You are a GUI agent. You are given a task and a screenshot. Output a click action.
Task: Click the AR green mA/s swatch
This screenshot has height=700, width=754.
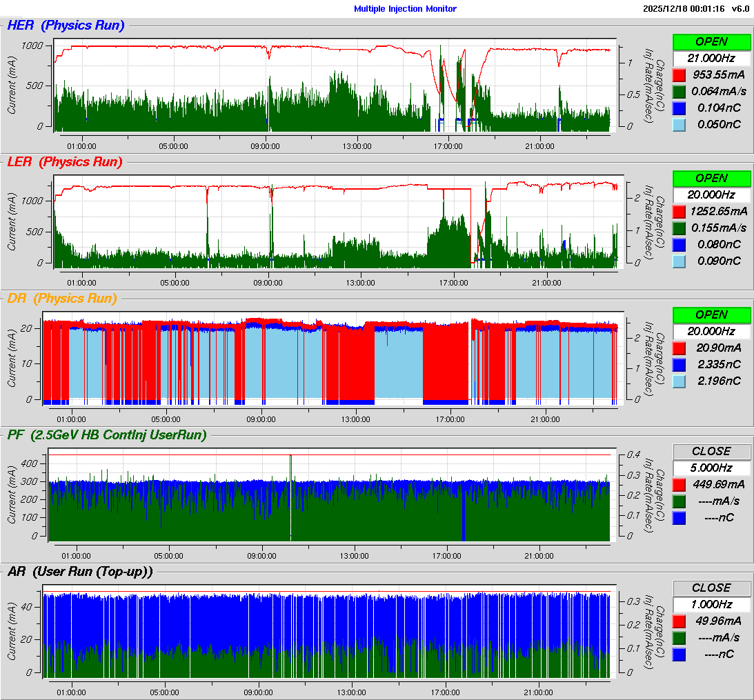679,638
